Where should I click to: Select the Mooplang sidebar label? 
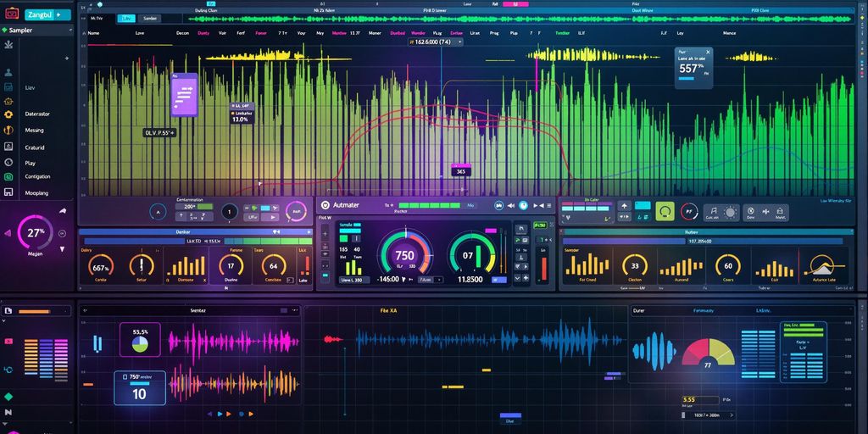(36, 193)
